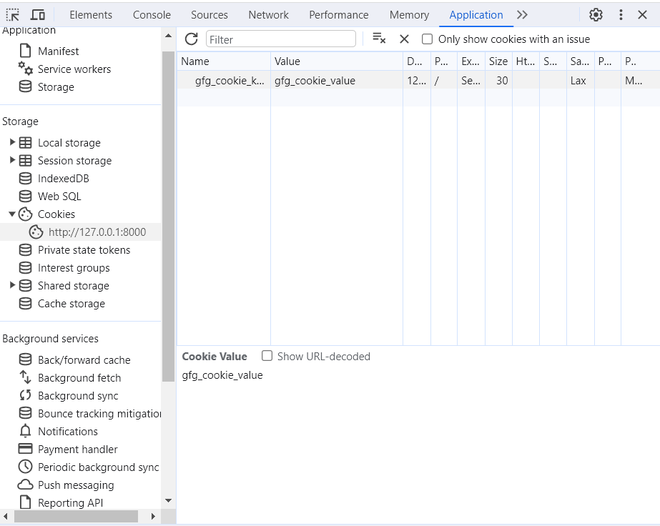Click the sidebar horizontal scrollbar right arrow

153,516
